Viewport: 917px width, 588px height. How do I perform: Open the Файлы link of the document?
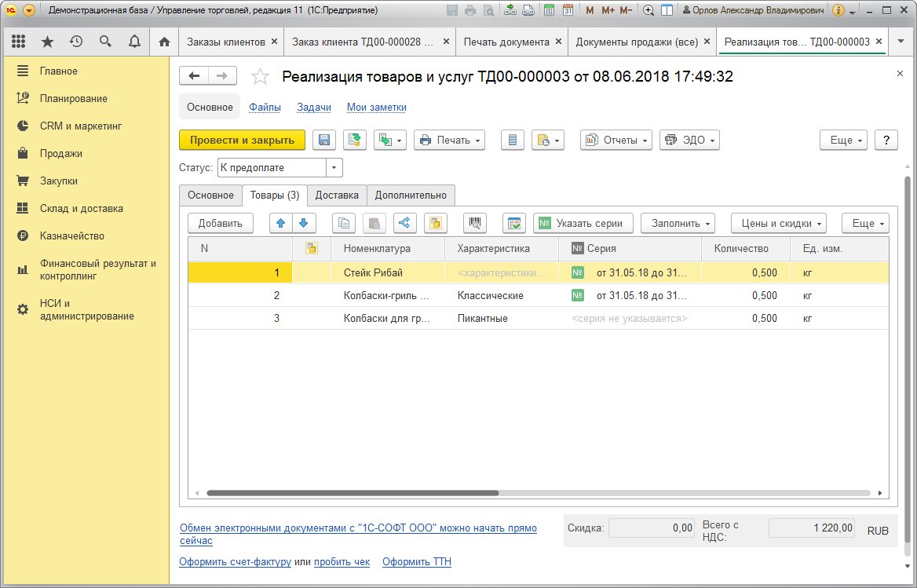pos(265,108)
